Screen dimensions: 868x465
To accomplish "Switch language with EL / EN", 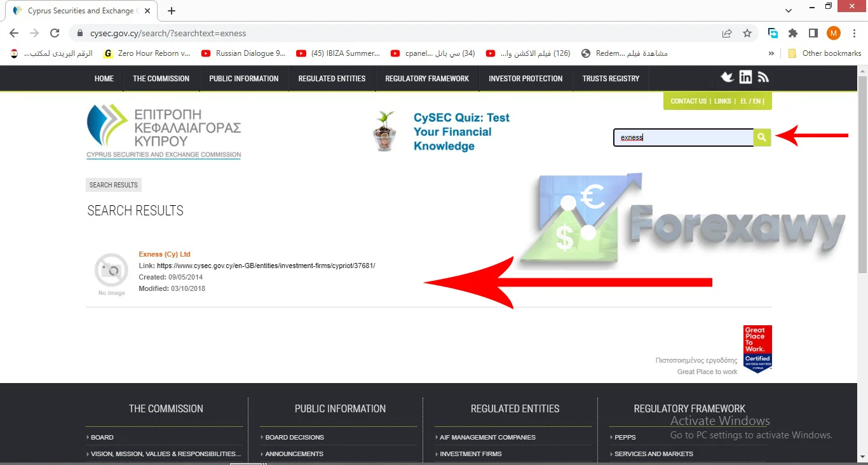I will click(750, 101).
